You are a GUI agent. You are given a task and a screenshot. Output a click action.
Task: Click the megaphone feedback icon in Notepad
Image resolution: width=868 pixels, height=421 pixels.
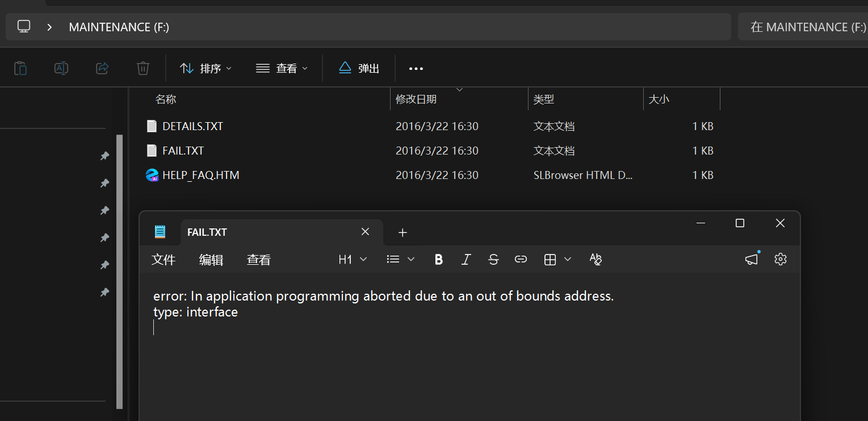(x=752, y=259)
